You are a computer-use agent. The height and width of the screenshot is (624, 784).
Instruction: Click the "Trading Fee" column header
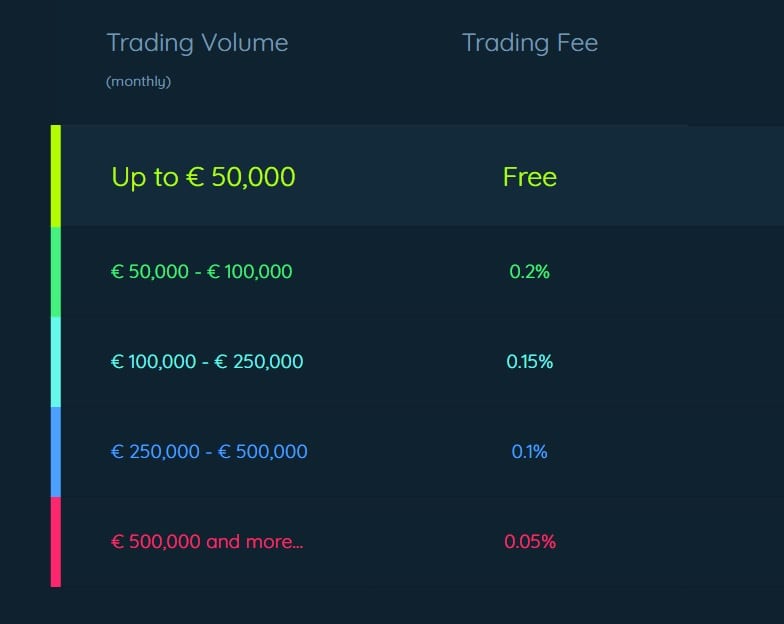tap(530, 43)
